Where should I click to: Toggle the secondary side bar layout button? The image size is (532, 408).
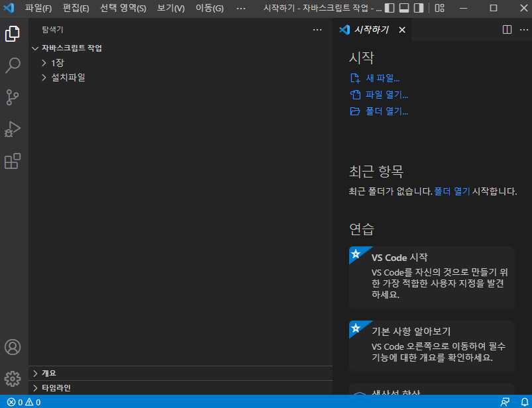[x=419, y=8]
